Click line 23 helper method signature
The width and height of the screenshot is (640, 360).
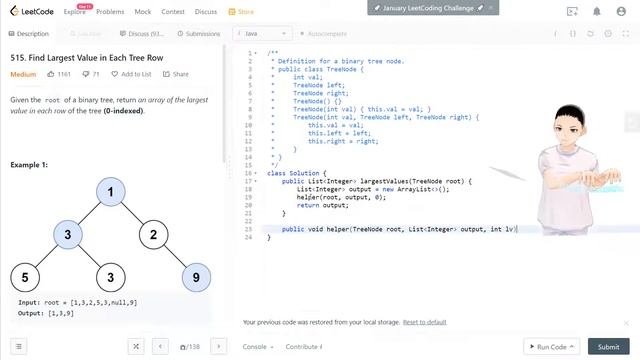(399, 229)
